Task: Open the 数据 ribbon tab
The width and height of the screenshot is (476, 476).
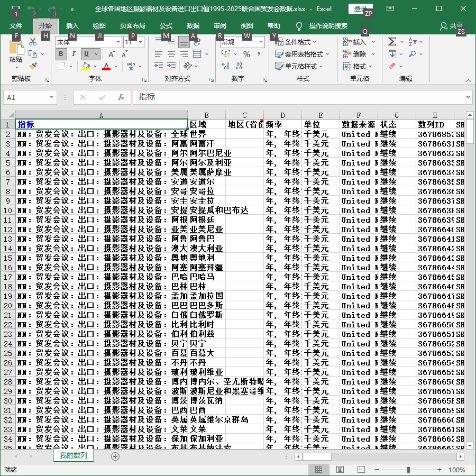Action: point(193,26)
